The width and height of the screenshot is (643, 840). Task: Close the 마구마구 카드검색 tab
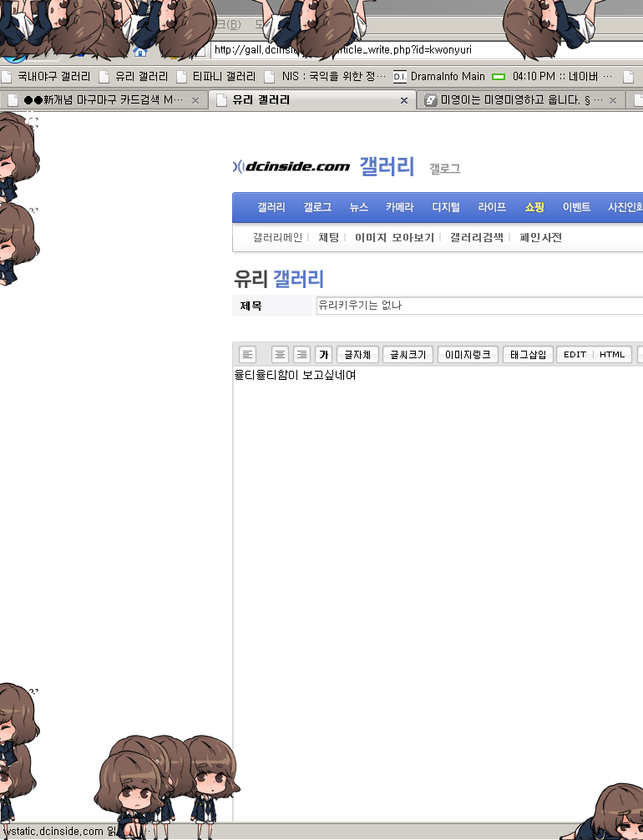pos(195,100)
